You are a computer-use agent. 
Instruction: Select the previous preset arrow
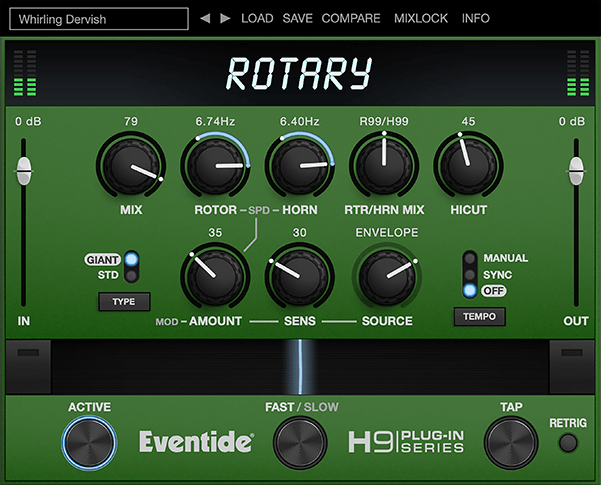click(x=205, y=18)
